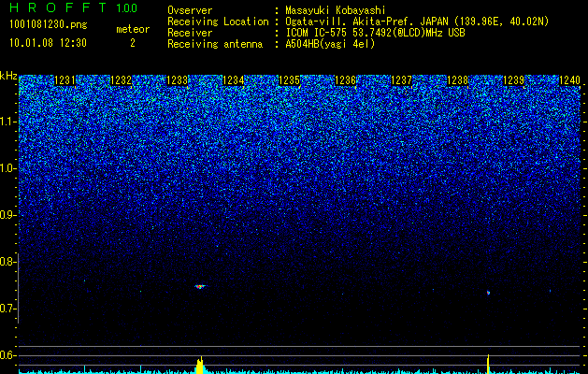
Task: Click the 1240 time marker
Action: click(x=569, y=80)
